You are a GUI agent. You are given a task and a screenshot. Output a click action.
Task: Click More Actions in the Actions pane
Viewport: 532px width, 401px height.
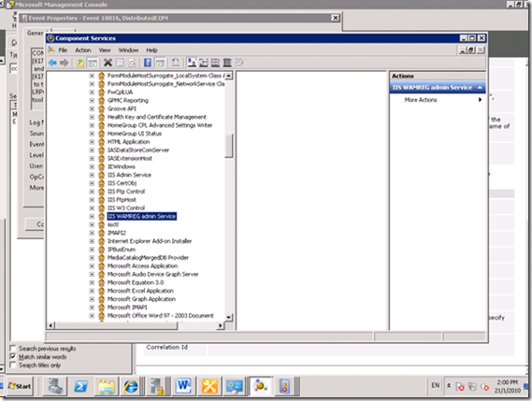[421, 100]
